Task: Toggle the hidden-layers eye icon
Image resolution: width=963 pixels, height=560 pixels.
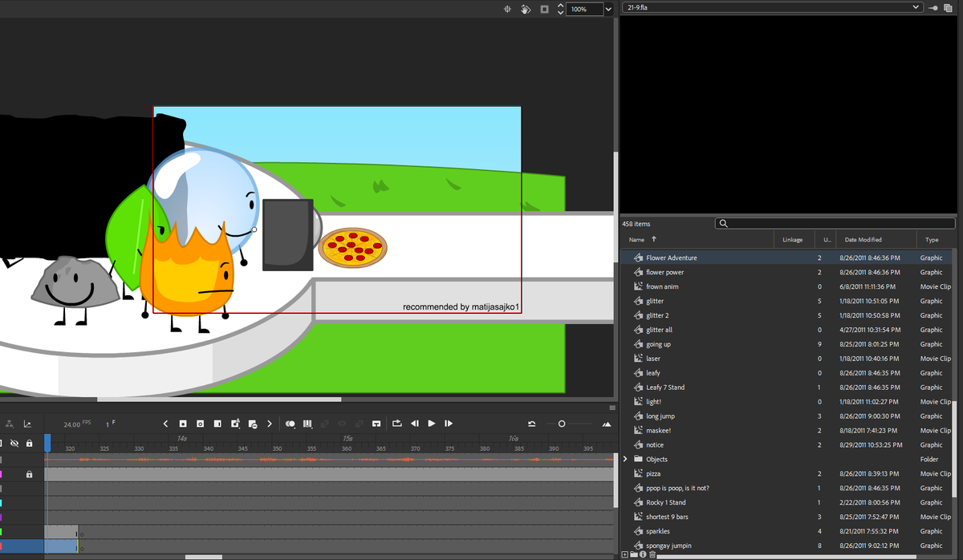Action: click(14, 444)
